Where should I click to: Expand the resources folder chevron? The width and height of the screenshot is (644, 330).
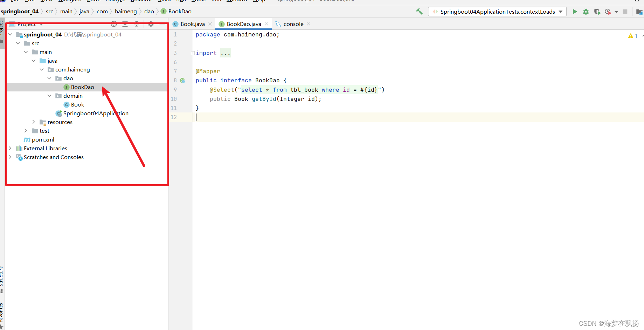[x=34, y=122]
